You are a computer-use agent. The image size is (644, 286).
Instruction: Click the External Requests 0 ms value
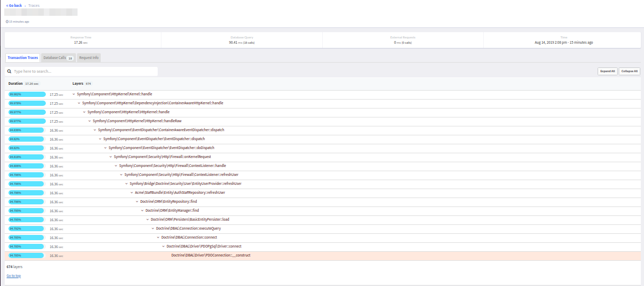point(403,43)
